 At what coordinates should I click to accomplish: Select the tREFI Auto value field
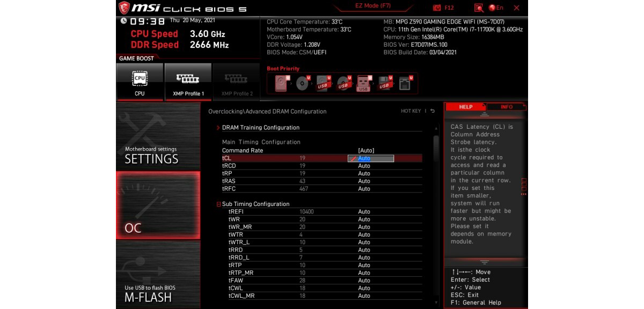pos(364,212)
